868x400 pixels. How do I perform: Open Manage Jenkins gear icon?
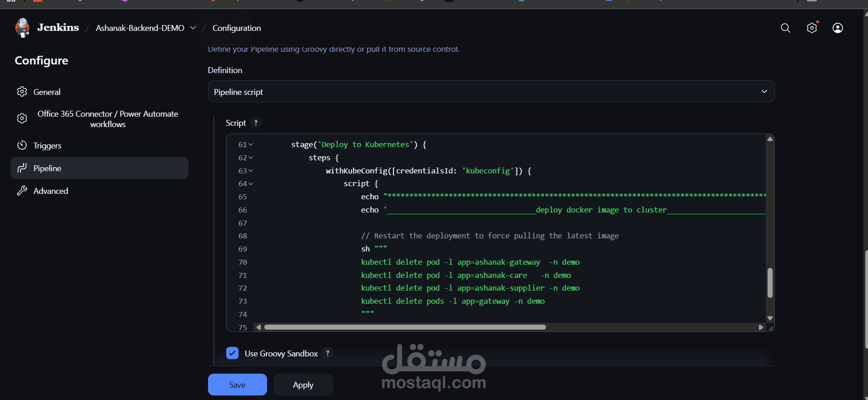tap(812, 28)
